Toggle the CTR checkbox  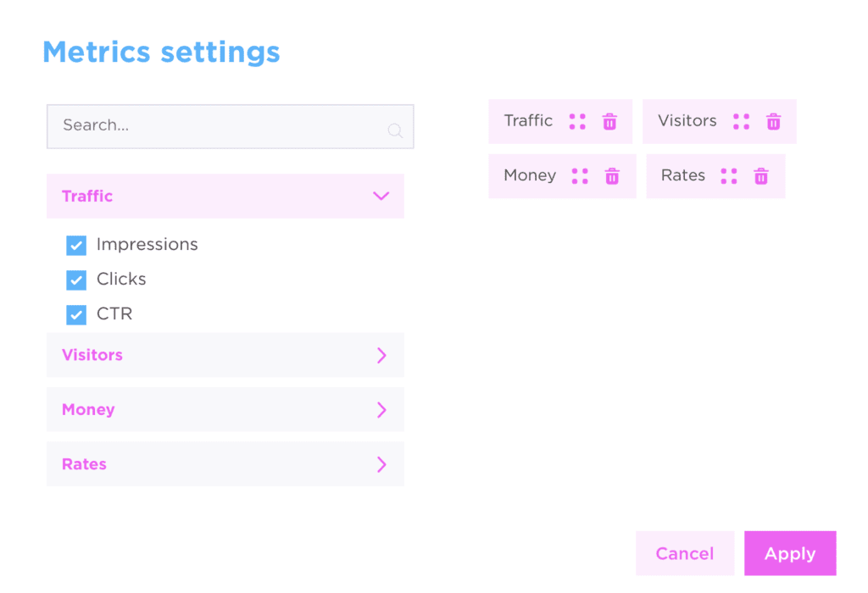76,315
